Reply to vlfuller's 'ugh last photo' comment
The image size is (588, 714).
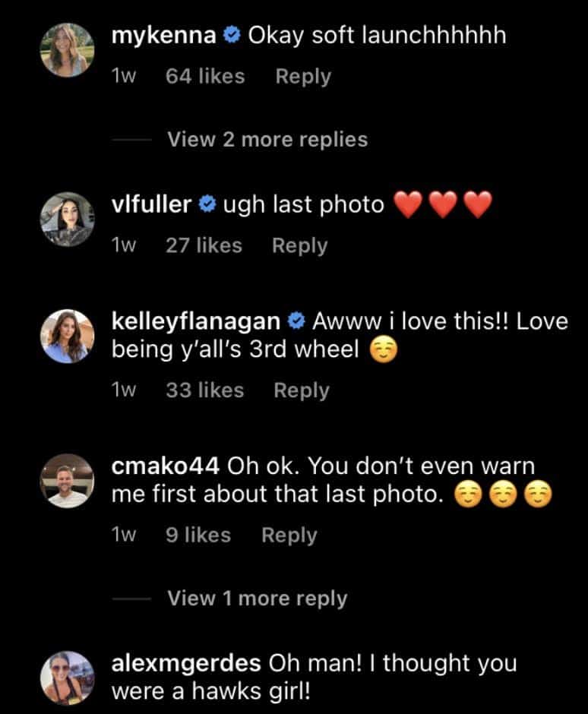(300, 246)
